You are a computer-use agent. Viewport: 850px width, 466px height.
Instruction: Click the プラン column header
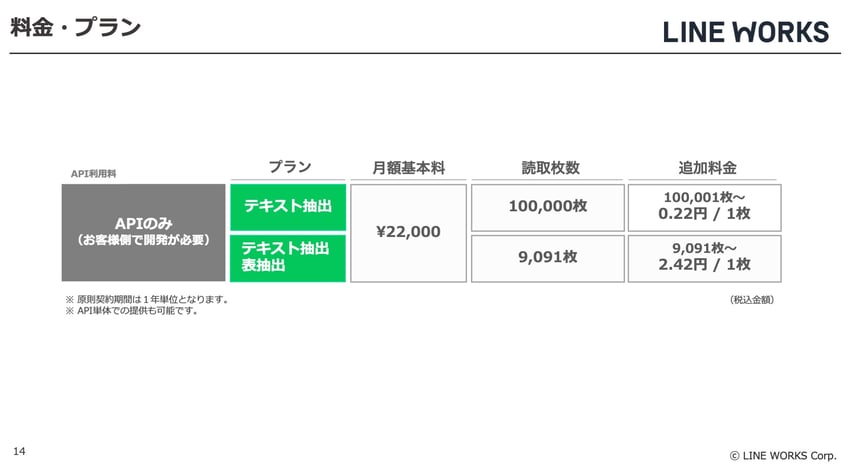[x=289, y=167]
